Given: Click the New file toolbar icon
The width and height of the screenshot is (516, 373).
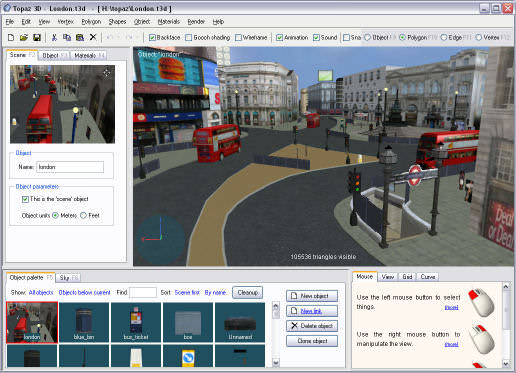Looking at the screenshot, I should (x=11, y=37).
